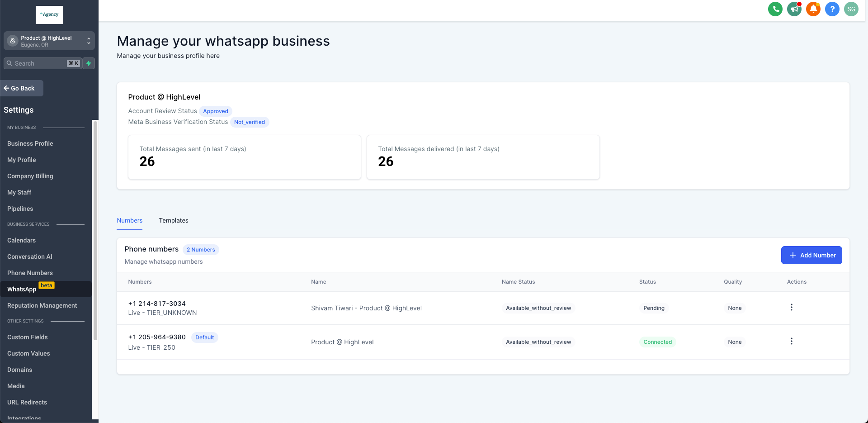The image size is (868, 423).
Task: Expand the Product @ HighLevel account switcher
Action: [x=49, y=41]
